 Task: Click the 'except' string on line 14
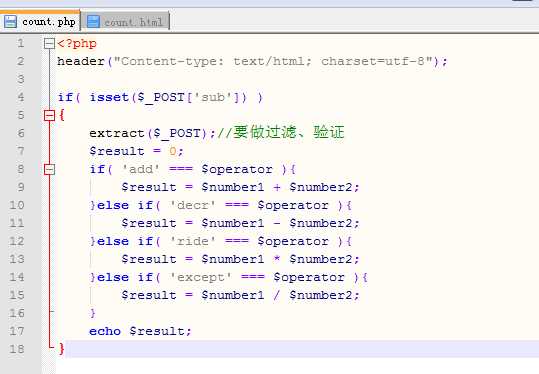(x=201, y=277)
